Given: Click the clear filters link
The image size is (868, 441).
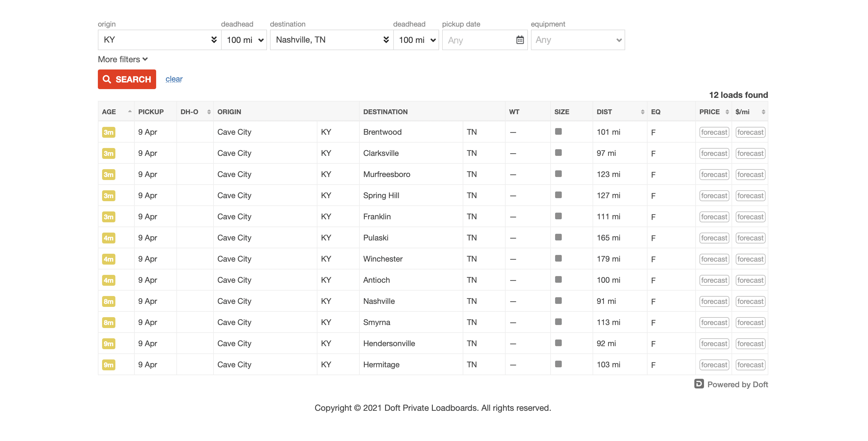Looking at the screenshot, I should (x=174, y=79).
